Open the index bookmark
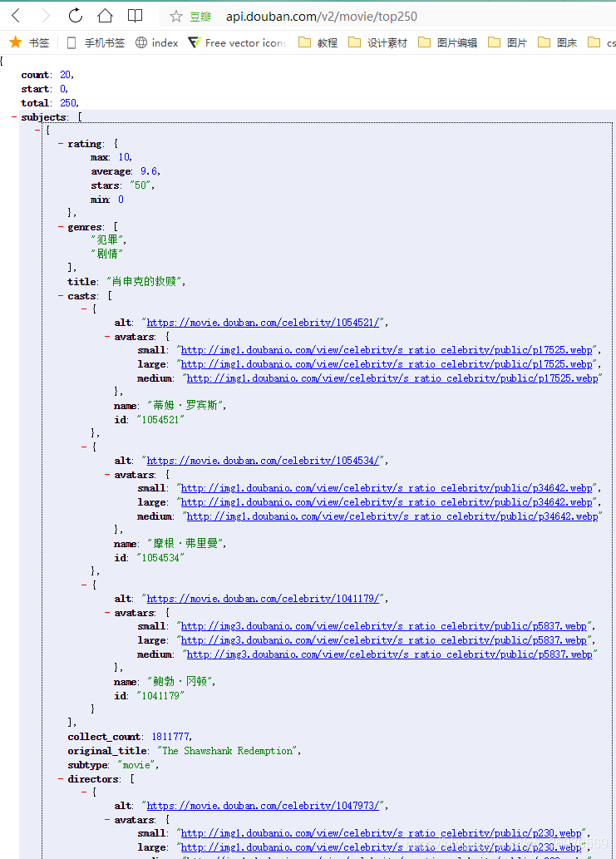This screenshot has height=859, width=616. click(x=157, y=42)
